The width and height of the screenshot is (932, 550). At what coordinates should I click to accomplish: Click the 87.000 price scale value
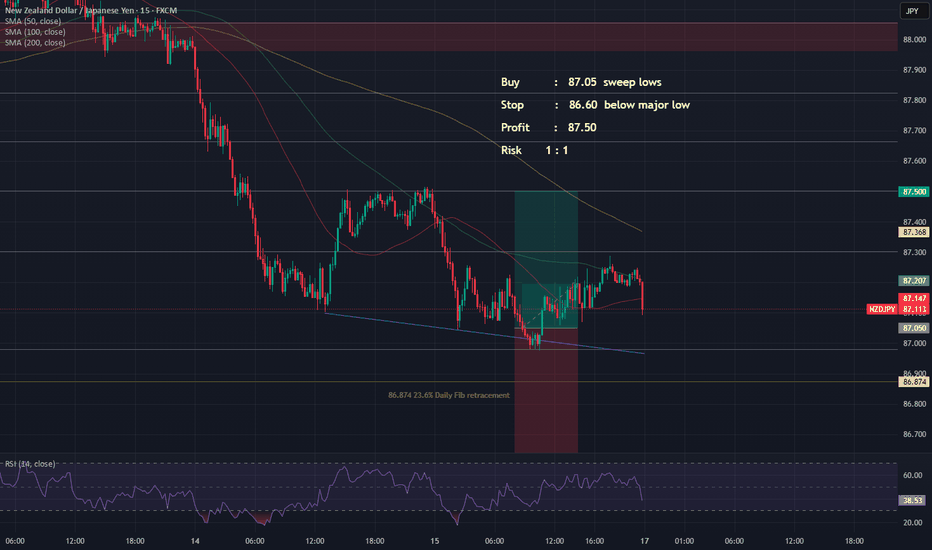pos(914,343)
